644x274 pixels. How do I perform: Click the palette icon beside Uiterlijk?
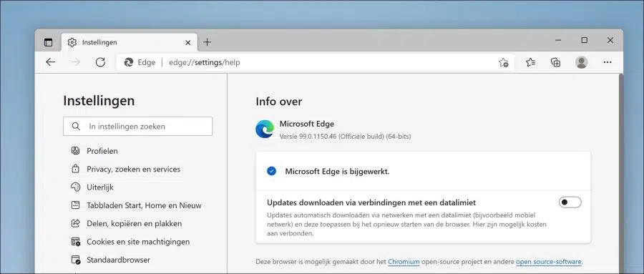(76, 187)
